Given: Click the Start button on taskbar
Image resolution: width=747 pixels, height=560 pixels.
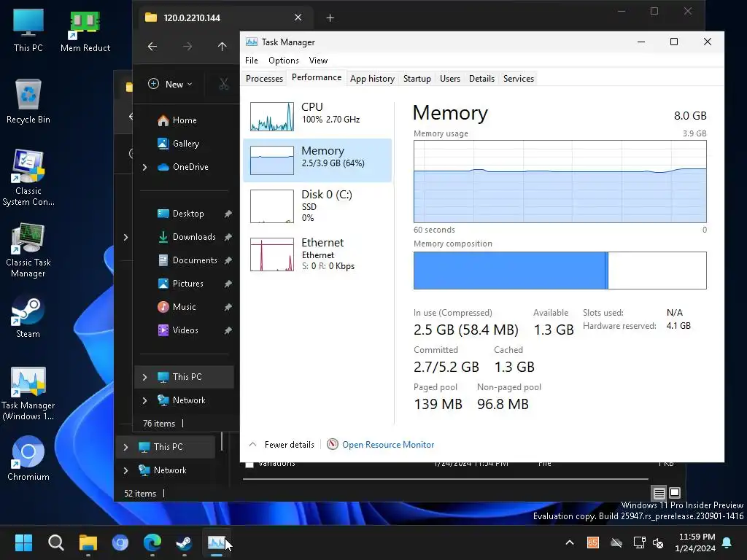Looking at the screenshot, I should [x=23, y=542].
